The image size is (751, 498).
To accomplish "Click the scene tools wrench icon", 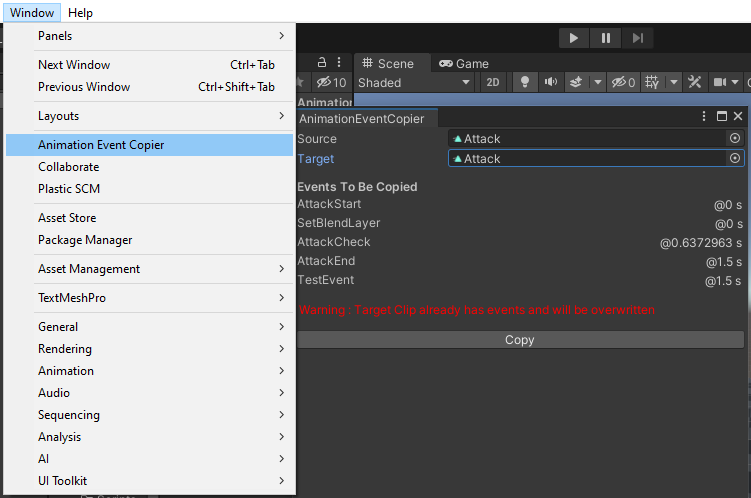I will pyautogui.click(x=695, y=82).
